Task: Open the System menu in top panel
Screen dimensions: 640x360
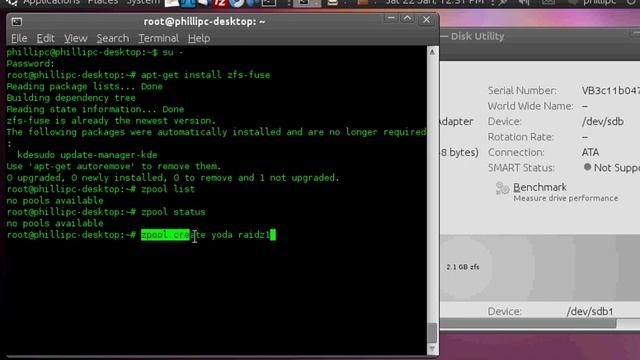Action: click(143, 2)
